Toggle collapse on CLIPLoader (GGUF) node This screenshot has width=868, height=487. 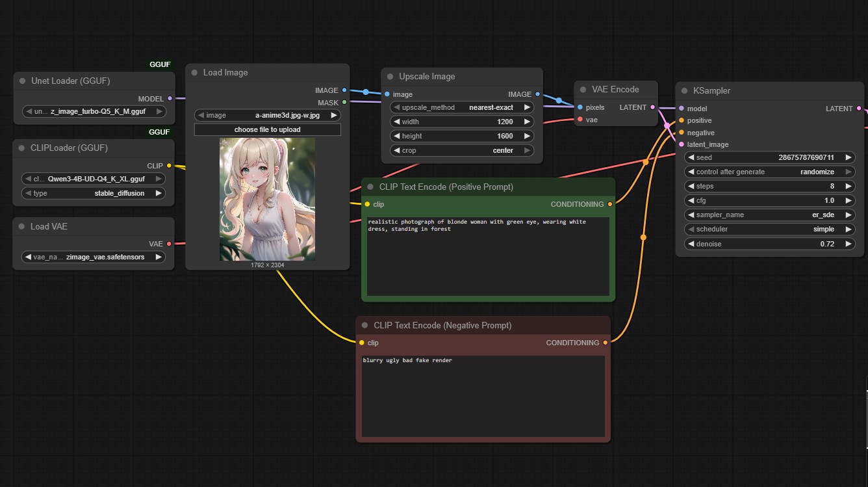[x=21, y=148]
